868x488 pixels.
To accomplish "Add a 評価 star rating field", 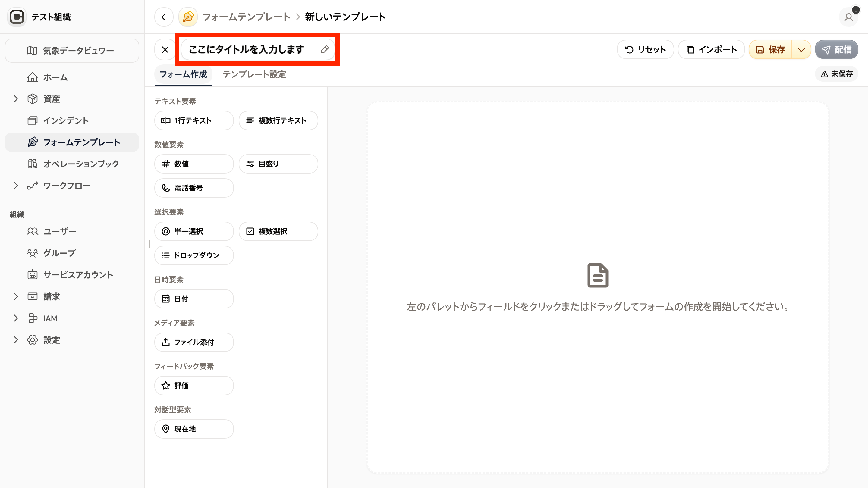I will click(194, 386).
